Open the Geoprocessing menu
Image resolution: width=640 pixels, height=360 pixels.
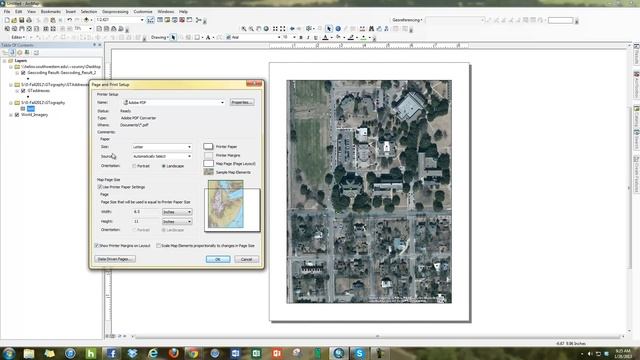pos(115,11)
